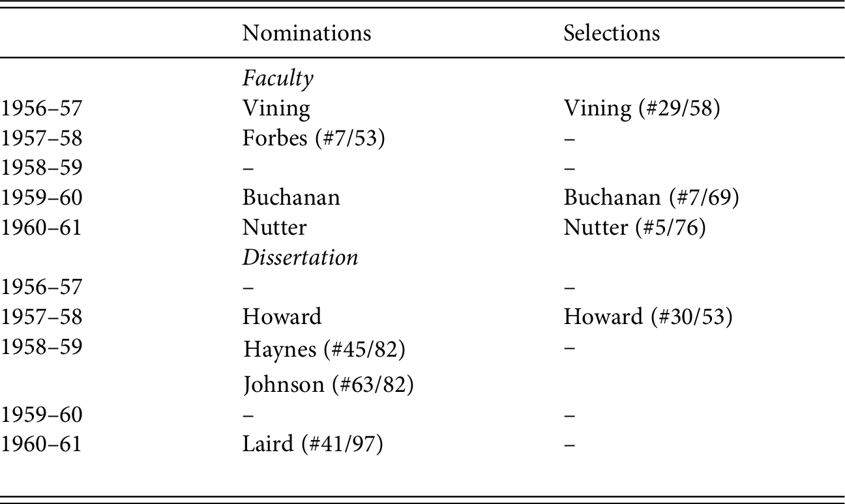Image resolution: width=845 pixels, height=504 pixels.
Task: Click the Johnson (#63/82) nomination entry
Action: (329, 385)
